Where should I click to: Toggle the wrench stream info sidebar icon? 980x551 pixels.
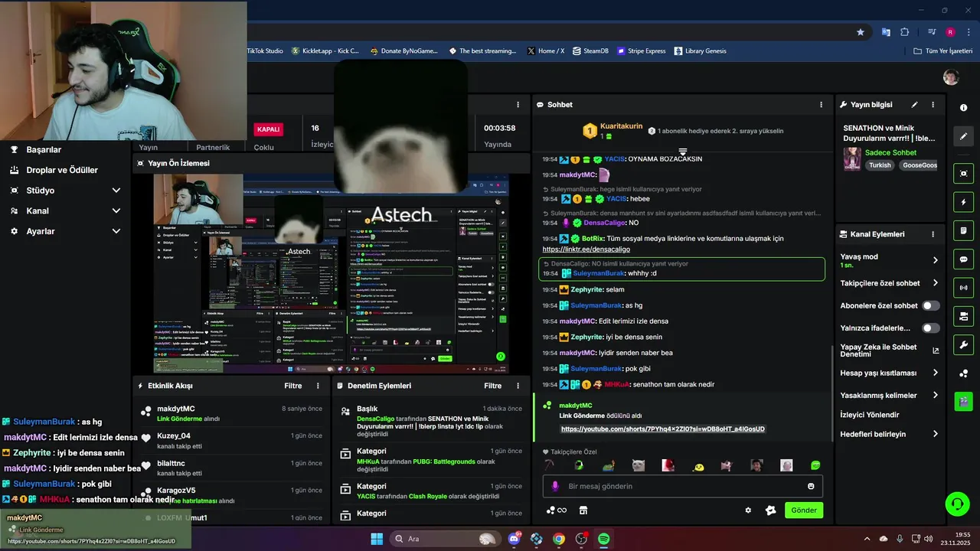pos(963,344)
